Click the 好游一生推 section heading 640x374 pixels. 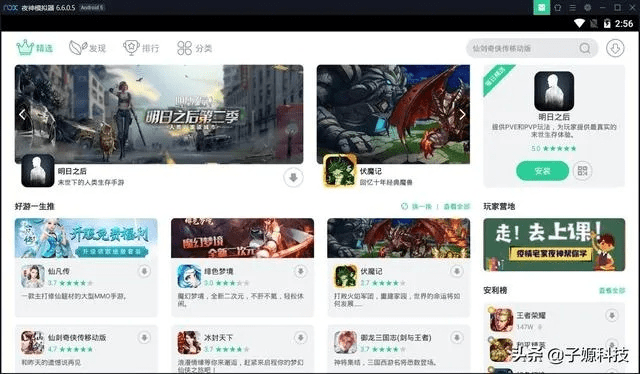tap(35, 207)
